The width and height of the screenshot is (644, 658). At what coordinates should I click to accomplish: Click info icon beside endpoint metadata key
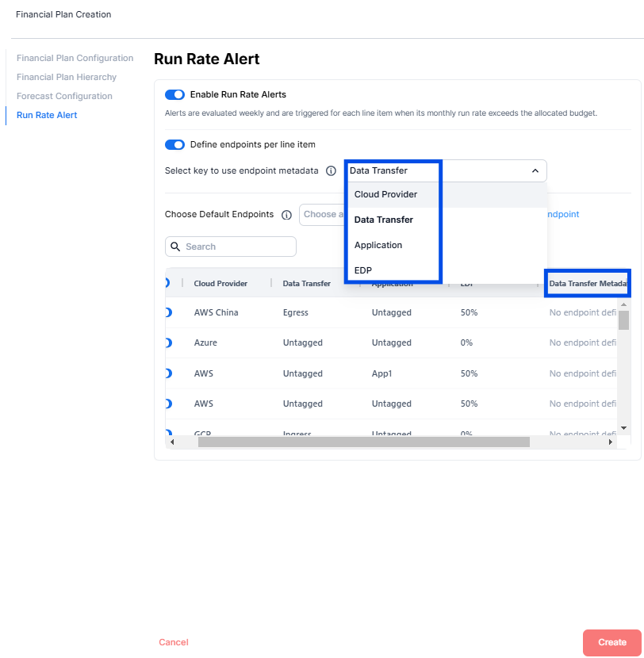click(x=332, y=171)
